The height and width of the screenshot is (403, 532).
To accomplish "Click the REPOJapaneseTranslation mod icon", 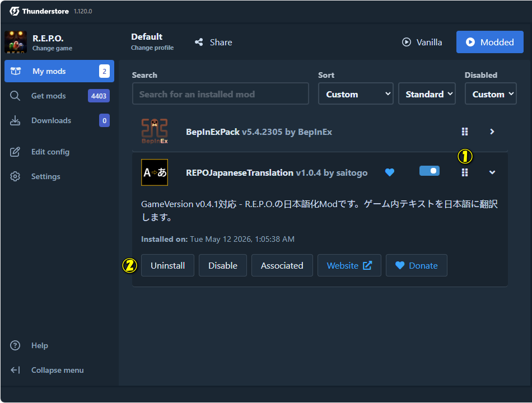I will 155,172.
